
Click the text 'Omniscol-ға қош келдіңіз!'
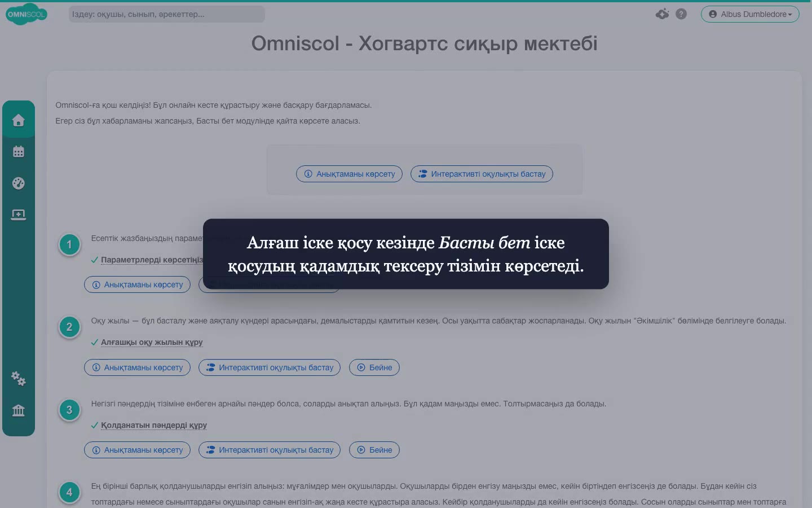click(103, 105)
